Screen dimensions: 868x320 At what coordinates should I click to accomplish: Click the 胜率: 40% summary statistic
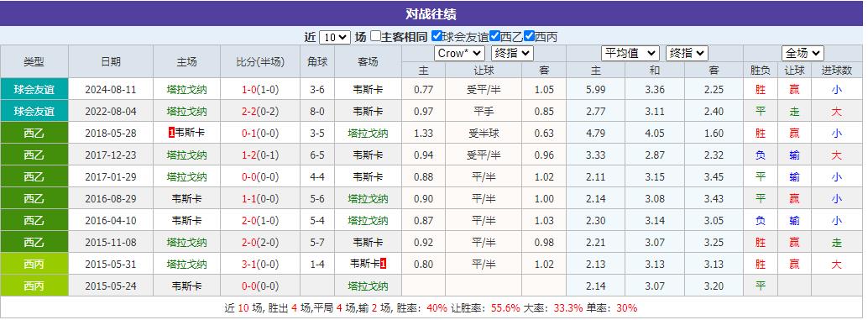(x=421, y=307)
